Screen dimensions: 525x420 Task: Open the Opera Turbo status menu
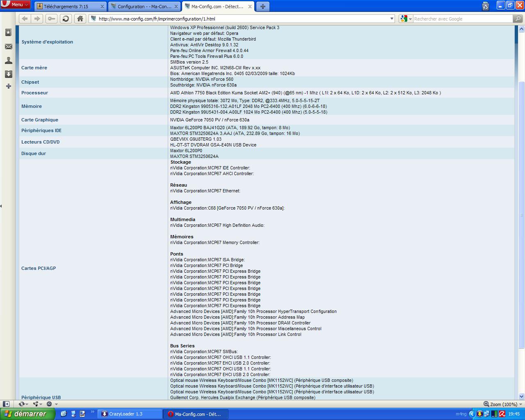point(51,404)
